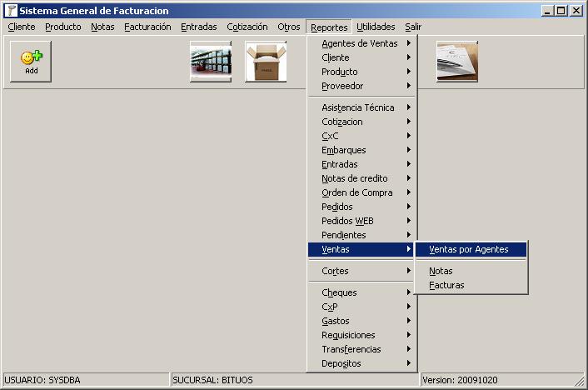
Task: Click the window resize grip corner
Action: pos(580,381)
